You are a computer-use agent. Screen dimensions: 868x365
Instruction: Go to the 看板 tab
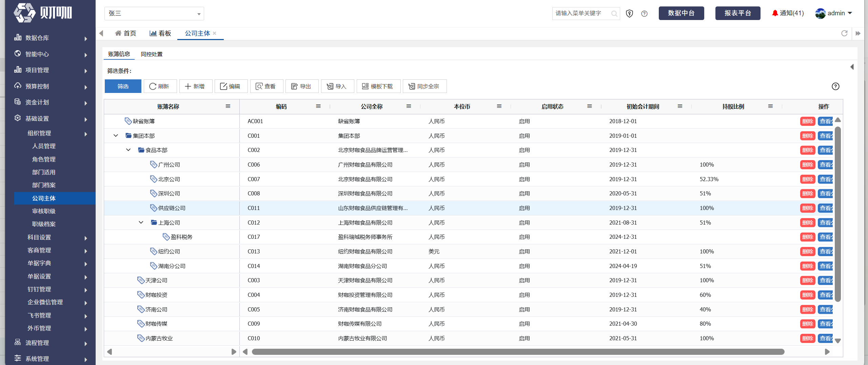point(160,33)
